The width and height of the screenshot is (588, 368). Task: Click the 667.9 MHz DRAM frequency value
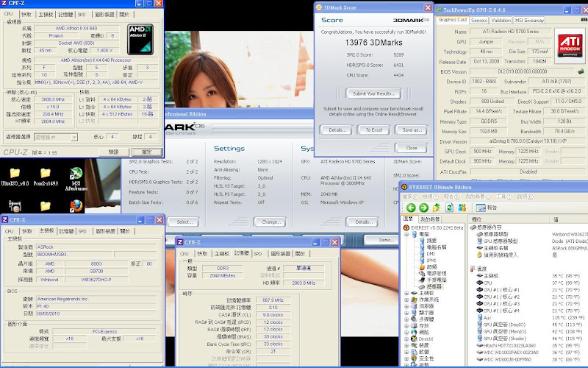click(x=273, y=300)
